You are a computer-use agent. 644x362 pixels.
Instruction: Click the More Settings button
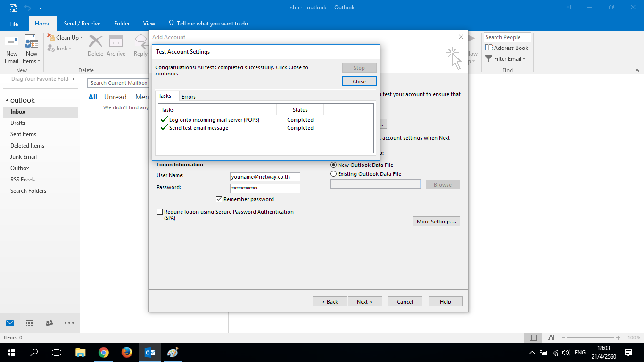436,222
